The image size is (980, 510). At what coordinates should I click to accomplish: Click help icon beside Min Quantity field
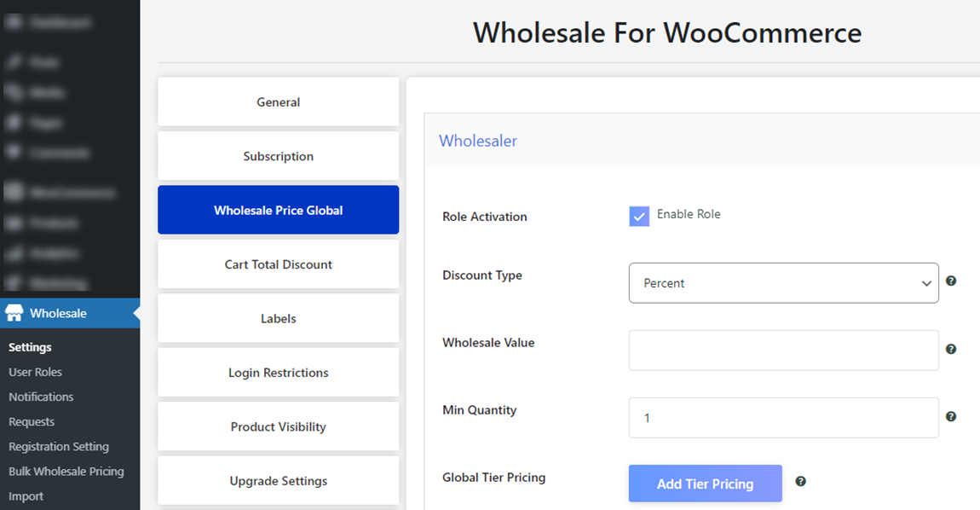pyautogui.click(x=951, y=416)
